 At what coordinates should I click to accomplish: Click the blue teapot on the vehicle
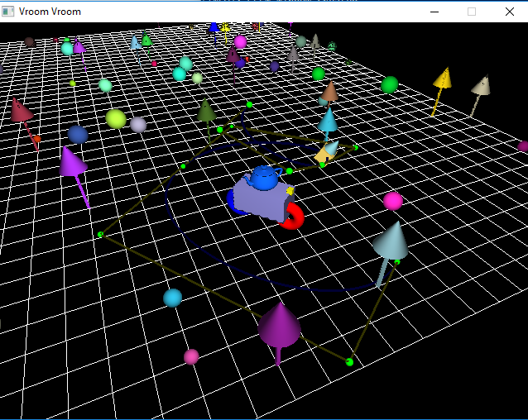click(x=263, y=178)
